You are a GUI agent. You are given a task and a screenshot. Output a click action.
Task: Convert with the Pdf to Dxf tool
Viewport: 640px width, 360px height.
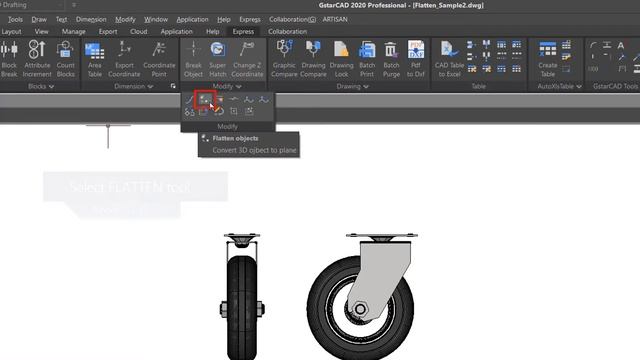[416, 59]
